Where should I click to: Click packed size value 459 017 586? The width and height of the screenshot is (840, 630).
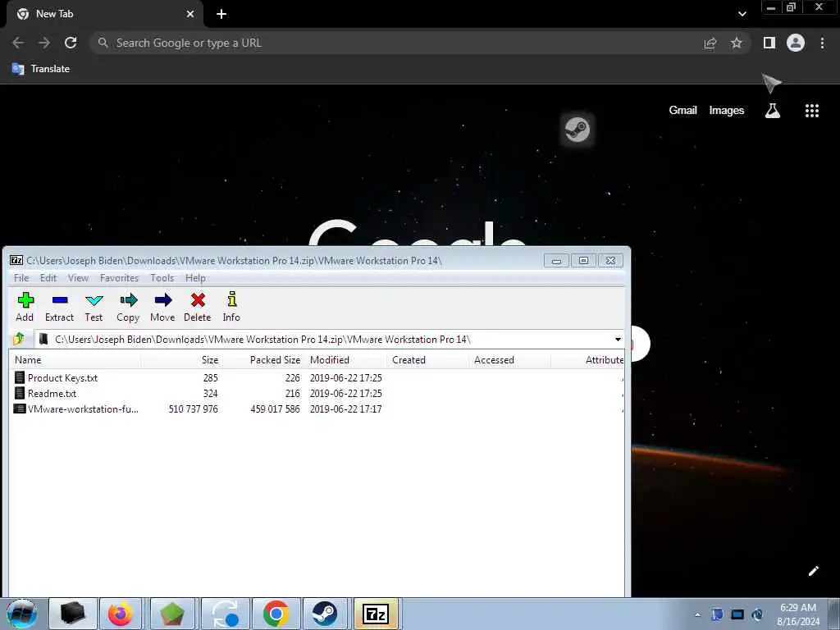(x=275, y=409)
